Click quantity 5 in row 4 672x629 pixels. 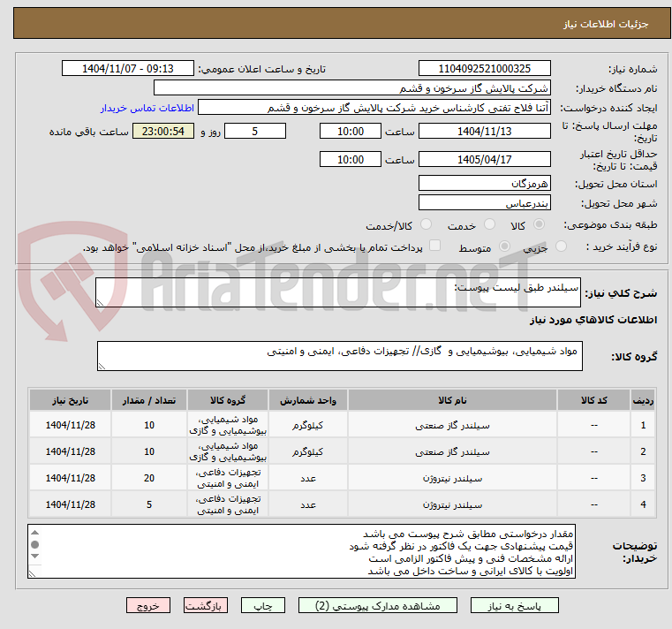tap(149, 504)
